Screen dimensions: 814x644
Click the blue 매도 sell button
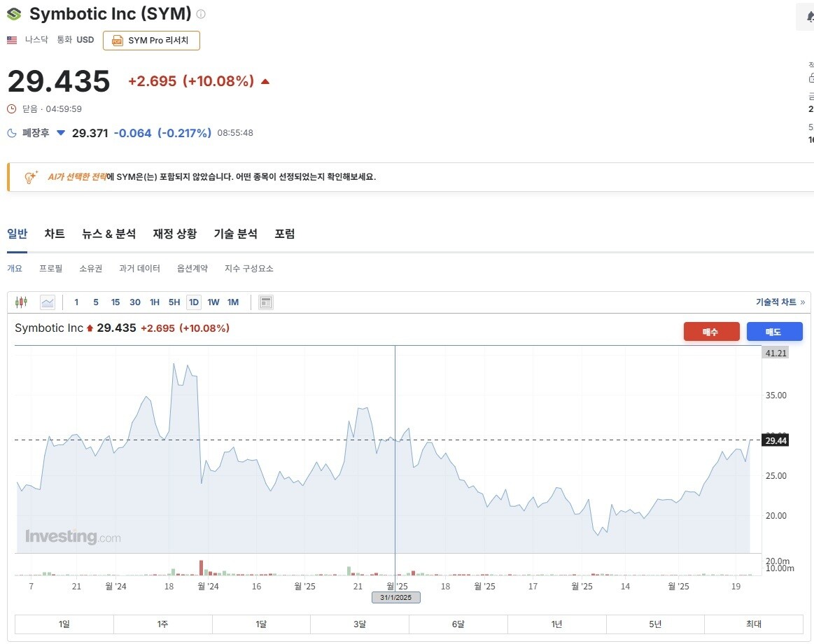pos(775,332)
